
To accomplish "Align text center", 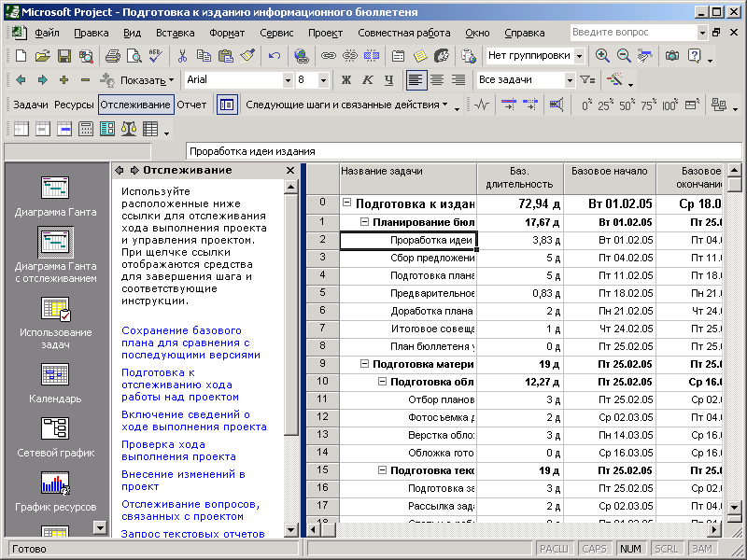I will click(437, 80).
